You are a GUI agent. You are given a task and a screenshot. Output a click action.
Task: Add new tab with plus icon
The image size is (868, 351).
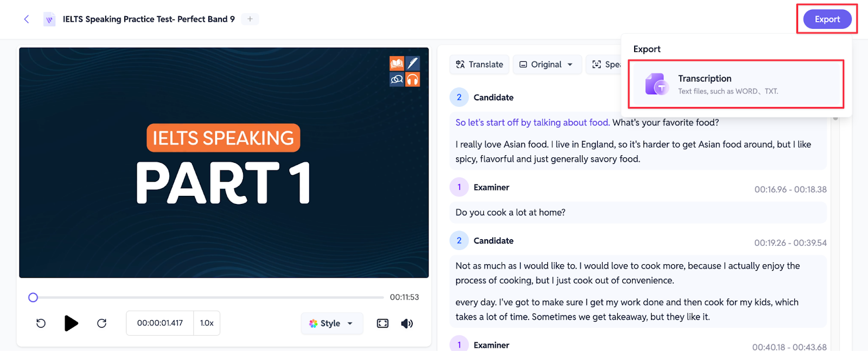[x=250, y=19]
